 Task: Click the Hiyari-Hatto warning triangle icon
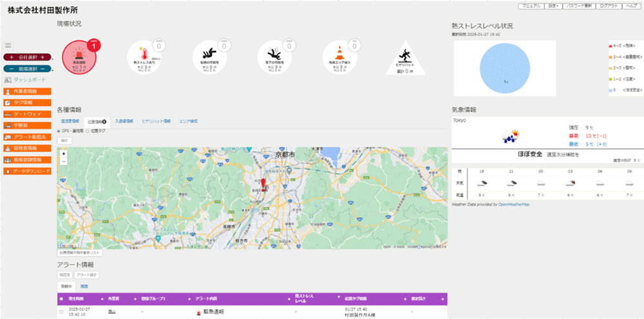(x=405, y=58)
